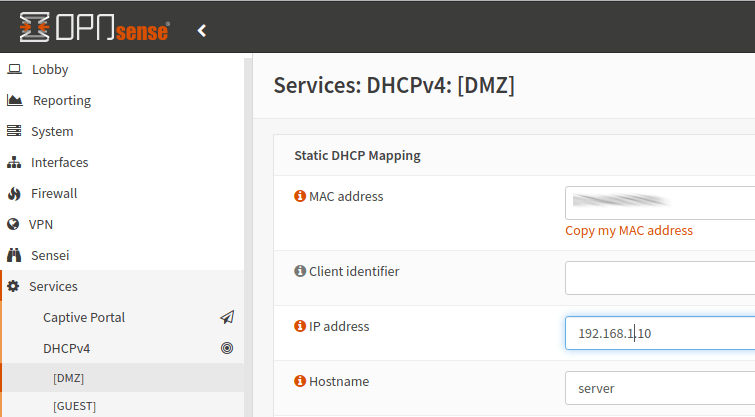Click the DHCPv4 target icon
This screenshot has width=755, height=417.
[x=227, y=348]
